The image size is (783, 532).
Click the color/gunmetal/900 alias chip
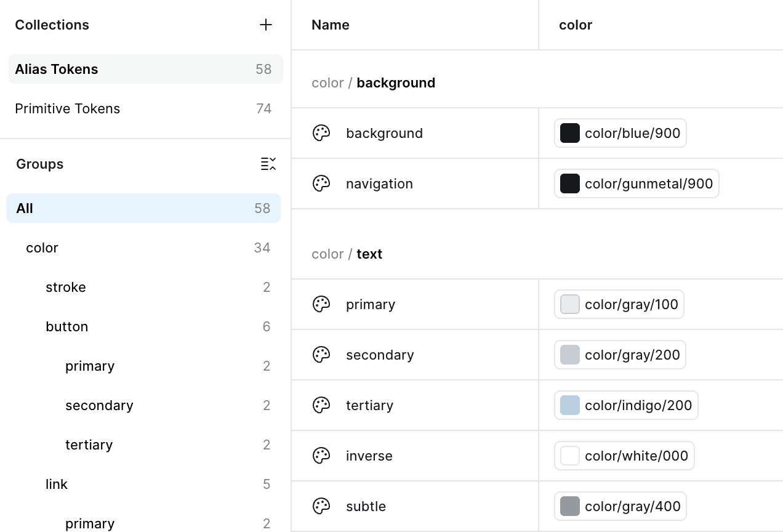636,183
